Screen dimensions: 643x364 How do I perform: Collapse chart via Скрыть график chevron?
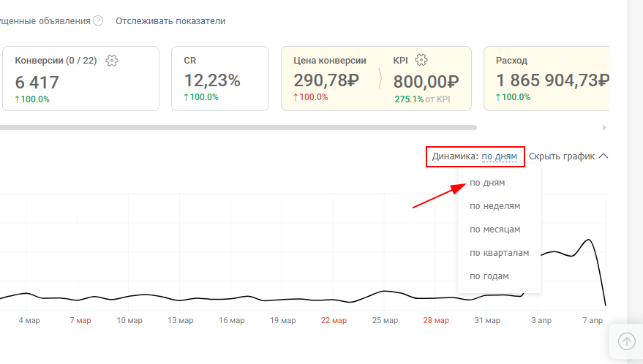click(603, 156)
